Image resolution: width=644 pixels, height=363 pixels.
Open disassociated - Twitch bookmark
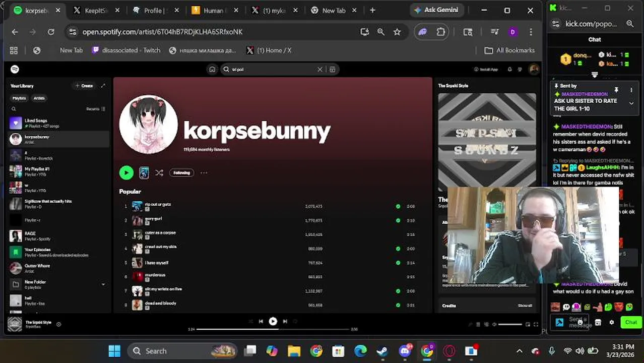(126, 50)
